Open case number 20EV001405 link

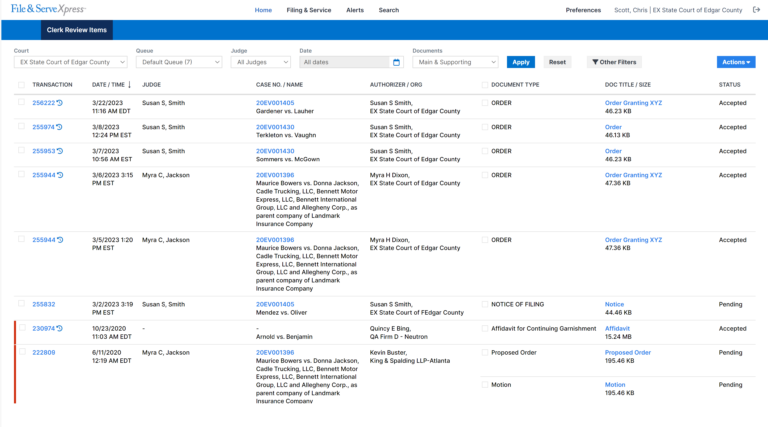tap(275, 103)
